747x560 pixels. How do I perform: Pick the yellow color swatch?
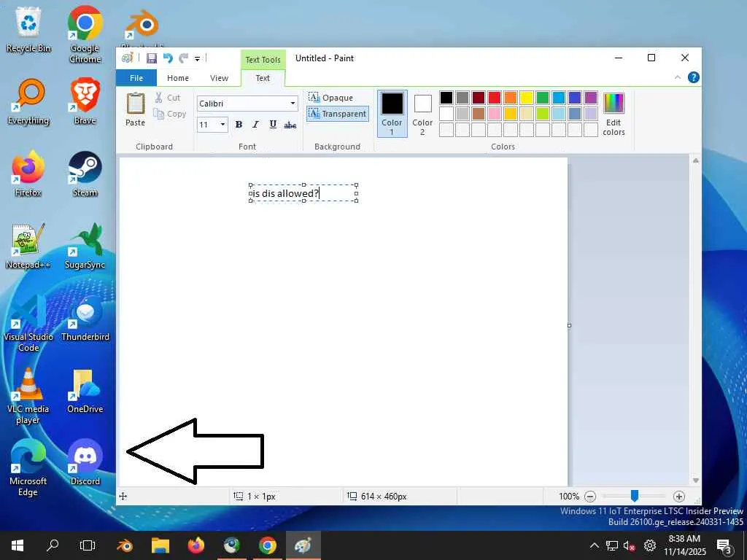point(527,98)
